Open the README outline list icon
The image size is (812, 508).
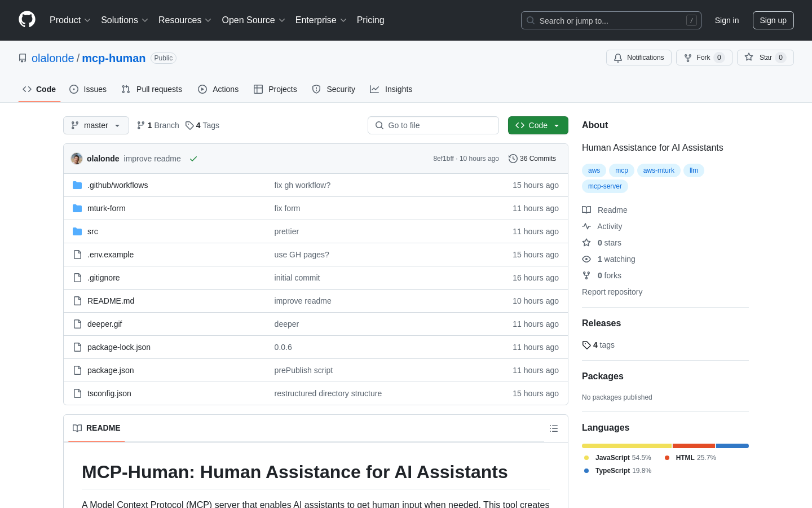[554, 428]
